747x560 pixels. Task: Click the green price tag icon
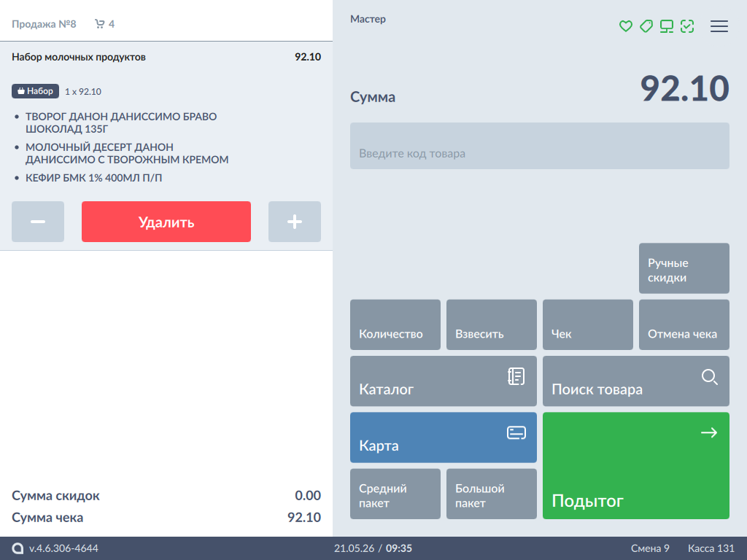(x=646, y=26)
